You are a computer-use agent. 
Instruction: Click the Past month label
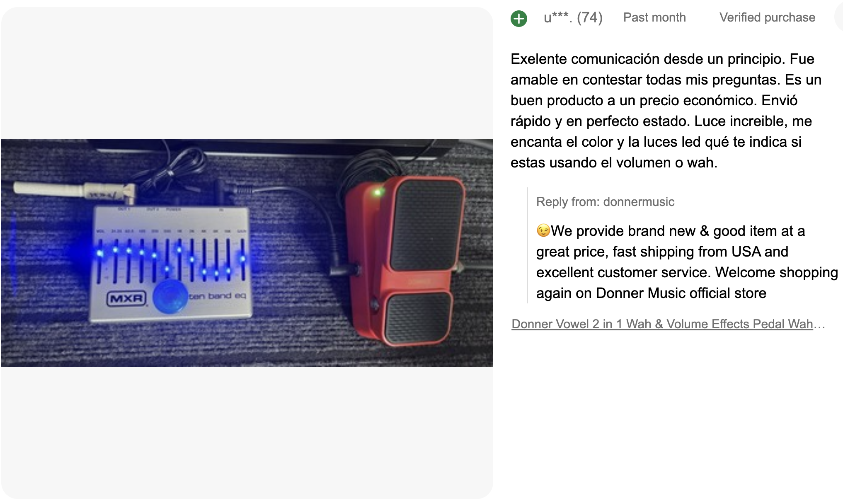654,17
